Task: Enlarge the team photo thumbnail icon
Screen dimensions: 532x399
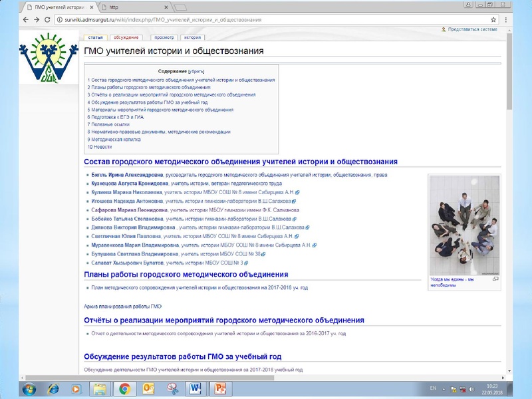Action: (495, 279)
